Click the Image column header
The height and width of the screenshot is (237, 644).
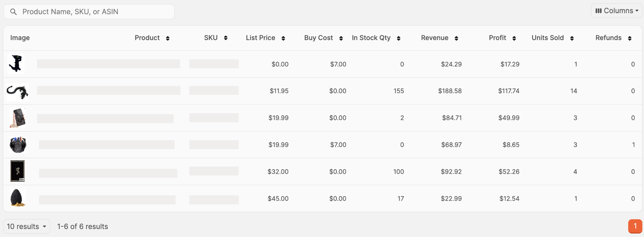[x=20, y=38]
